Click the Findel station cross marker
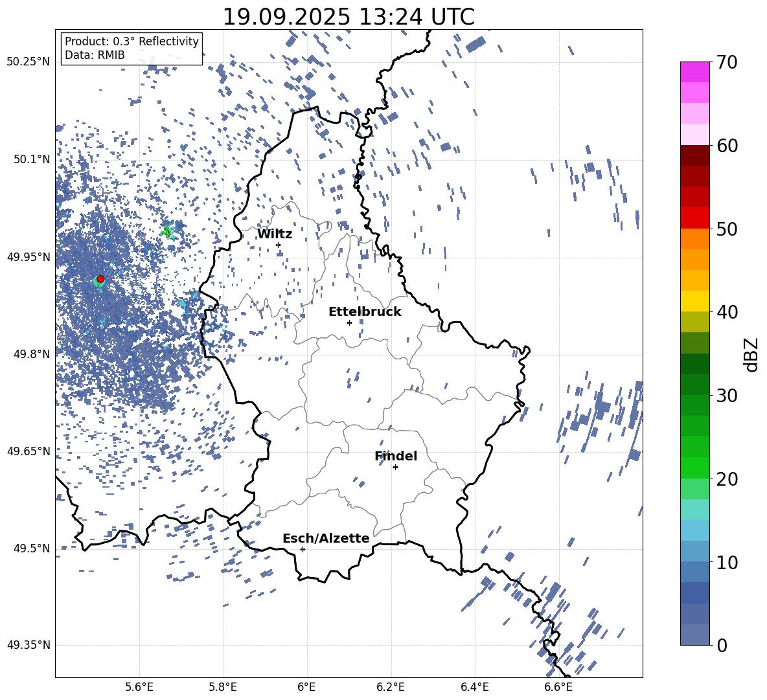767x700 pixels. (x=395, y=468)
